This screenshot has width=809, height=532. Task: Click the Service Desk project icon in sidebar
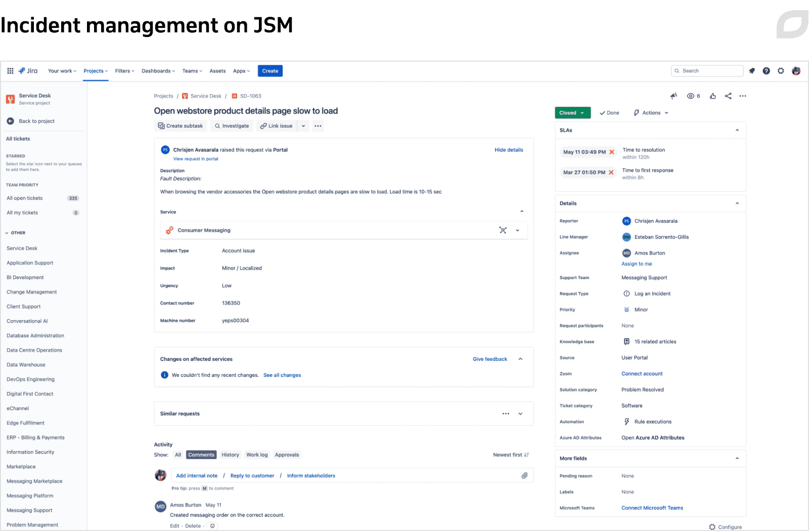10,99
